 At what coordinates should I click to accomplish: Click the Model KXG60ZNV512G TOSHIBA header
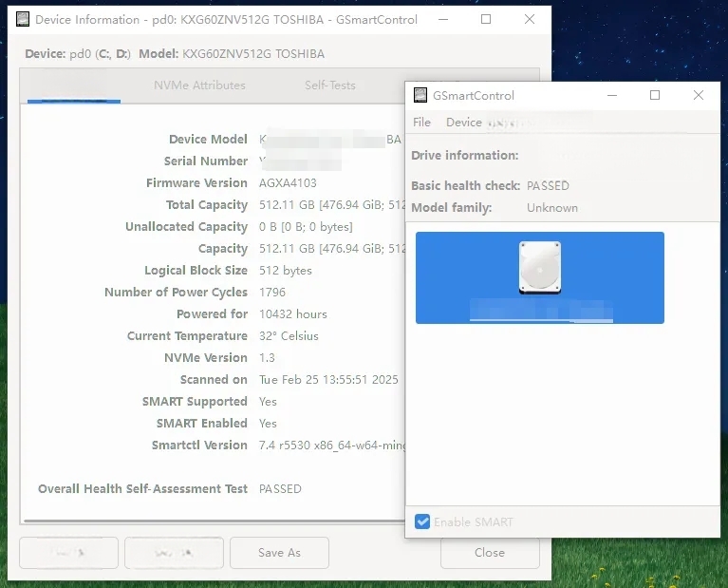[232, 54]
